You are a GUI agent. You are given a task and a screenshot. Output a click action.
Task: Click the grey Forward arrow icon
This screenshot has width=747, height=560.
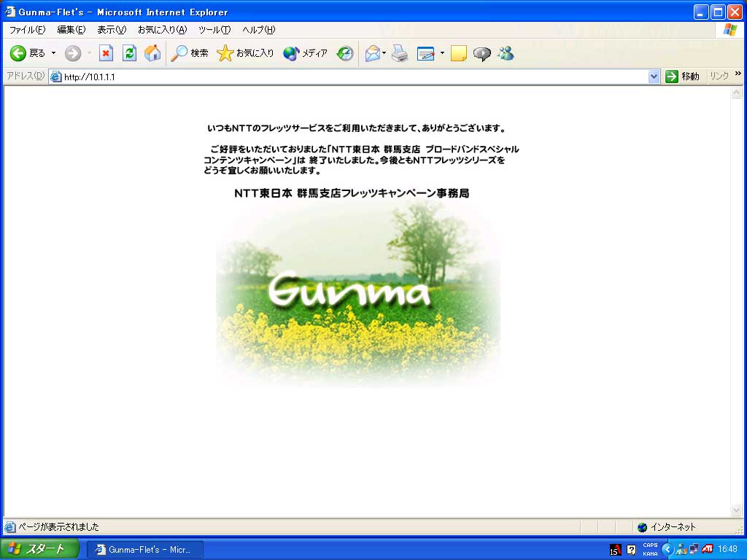(x=73, y=53)
